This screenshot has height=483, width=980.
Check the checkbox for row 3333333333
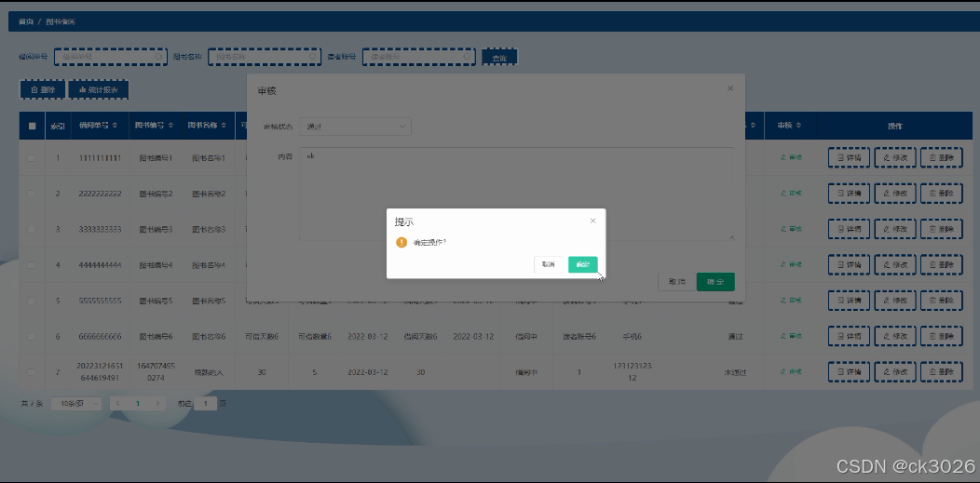[32, 230]
